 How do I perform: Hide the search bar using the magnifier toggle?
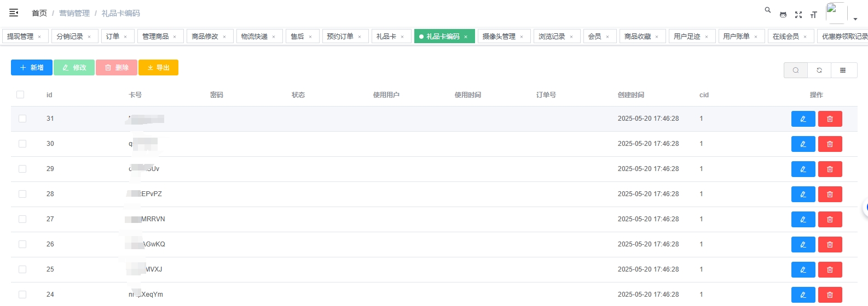[796, 70]
